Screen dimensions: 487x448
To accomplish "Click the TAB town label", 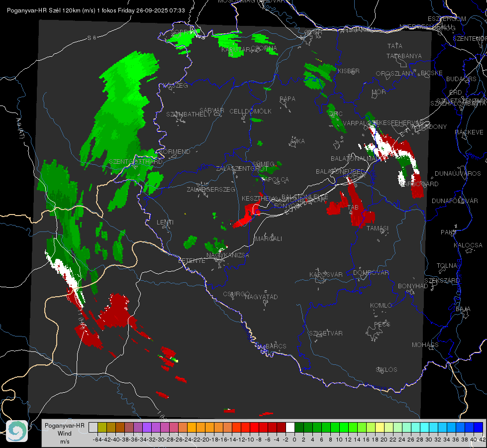I will [x=353, y=208].
